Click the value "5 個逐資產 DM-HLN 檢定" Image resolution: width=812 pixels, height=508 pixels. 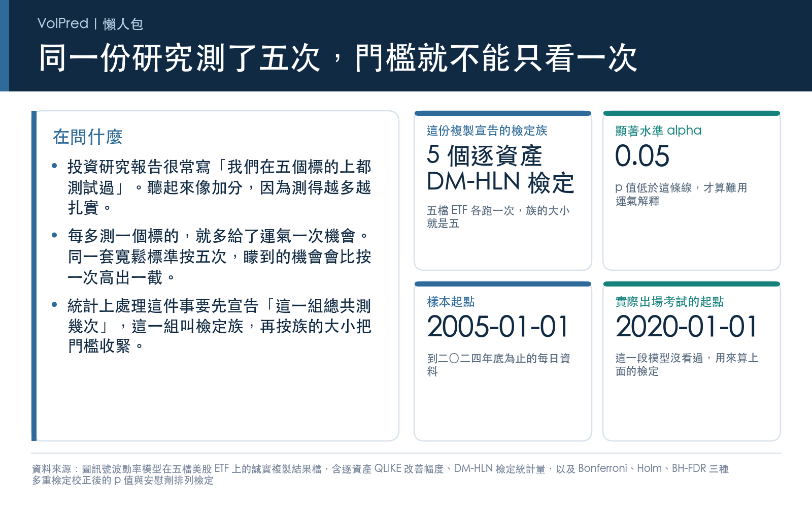point(500,169)
